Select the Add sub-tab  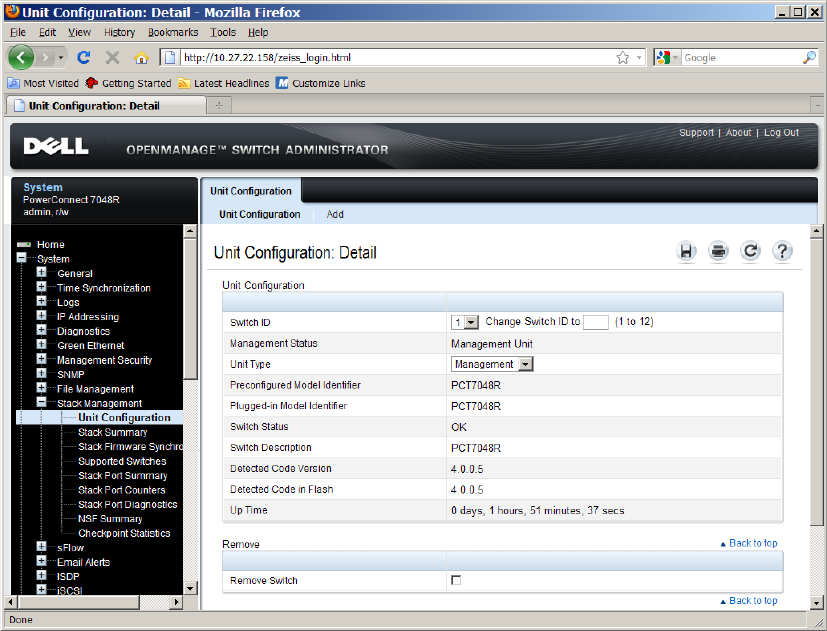tap(335, 214)
